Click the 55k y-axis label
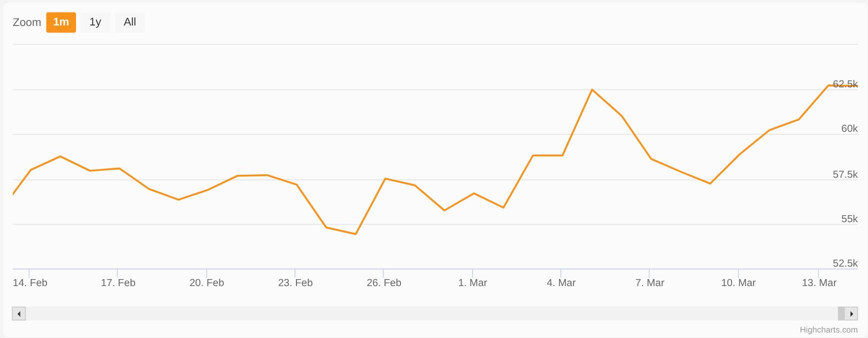 coord(849,219)
